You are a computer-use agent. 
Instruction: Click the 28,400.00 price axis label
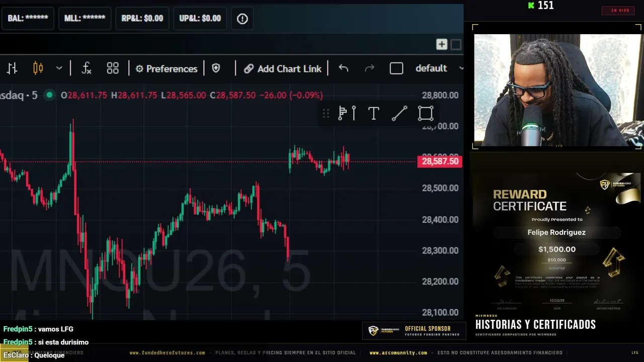440,220
